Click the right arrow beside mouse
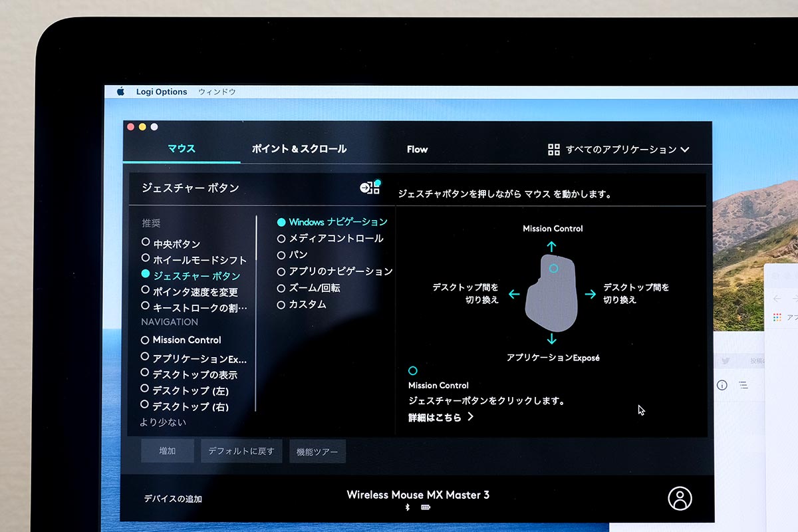This screenshot has height=532, width=798. [591, 294]
